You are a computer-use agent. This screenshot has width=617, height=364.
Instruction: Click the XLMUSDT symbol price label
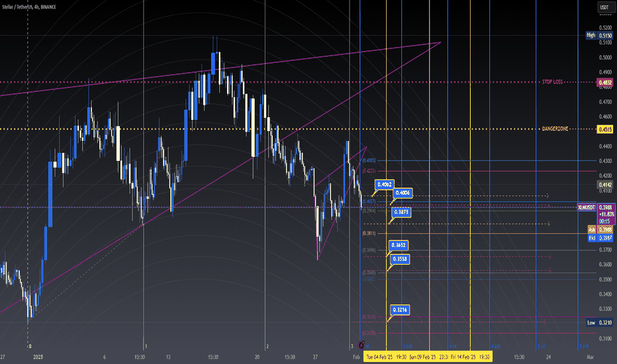click(x=587, y=207)
